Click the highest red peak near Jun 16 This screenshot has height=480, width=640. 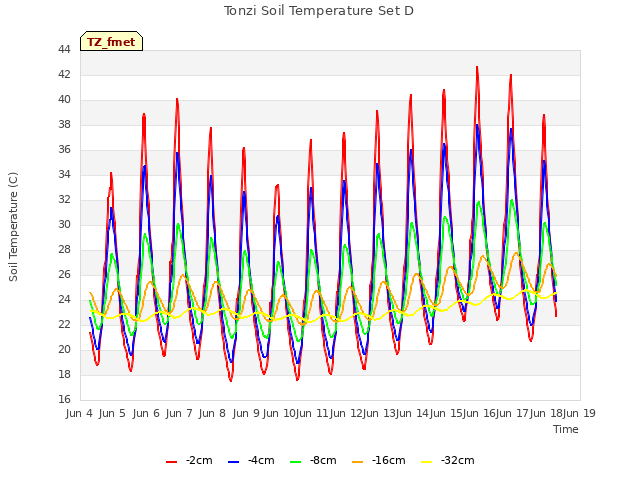477,67
